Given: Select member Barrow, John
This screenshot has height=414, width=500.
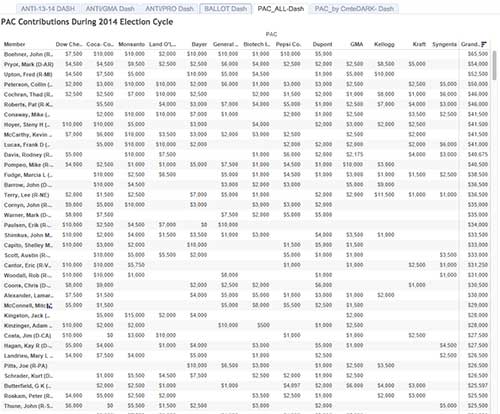Looking at the screenshot, I should tap(28, 185).
